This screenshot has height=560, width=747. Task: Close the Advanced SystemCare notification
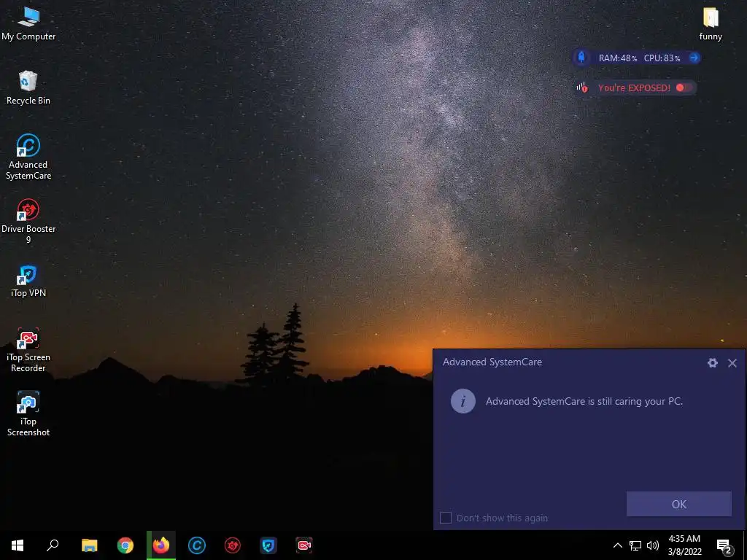pos(732,363)
